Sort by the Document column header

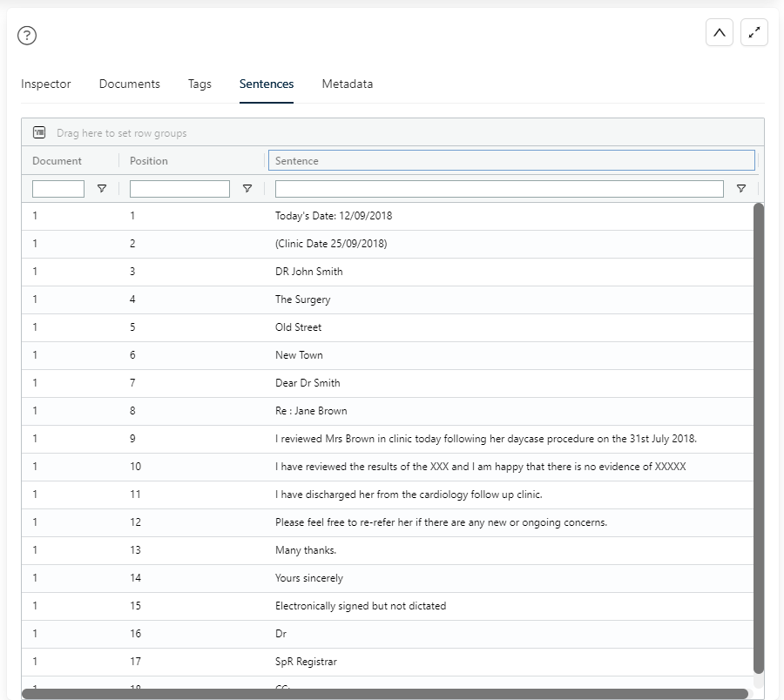(x=57, y=161)
